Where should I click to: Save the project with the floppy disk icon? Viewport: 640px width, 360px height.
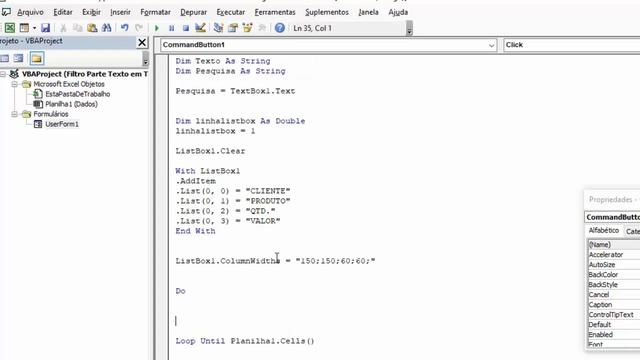[x=45, y=28]
